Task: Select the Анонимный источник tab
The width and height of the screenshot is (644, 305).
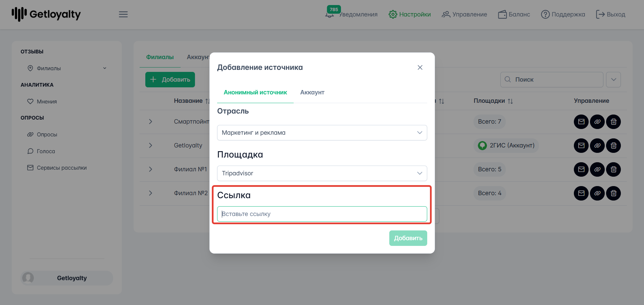Action: click(255, 92)
